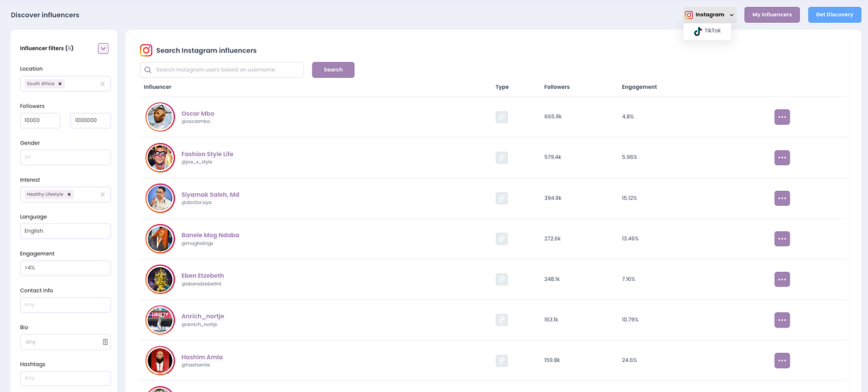Viewport: 868px width, 392px height.
Task: Open Hashim Amla name link
Action: [202, 357]
